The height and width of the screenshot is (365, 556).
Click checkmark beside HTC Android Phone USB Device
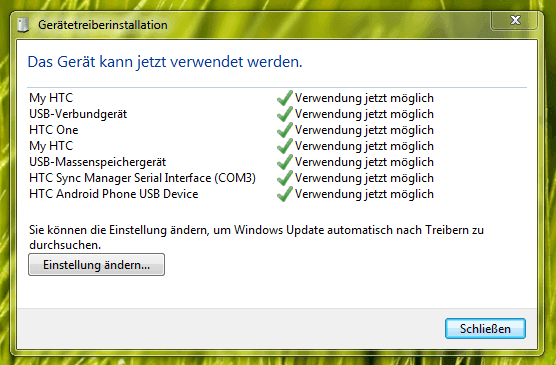[284, 194]
